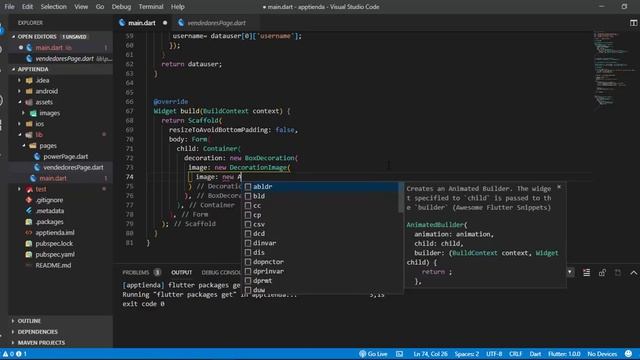The height and width of the screenshot is (360, 640).
Task: Toggle the output scroll lock icon
Action: (x=602, y=273)
